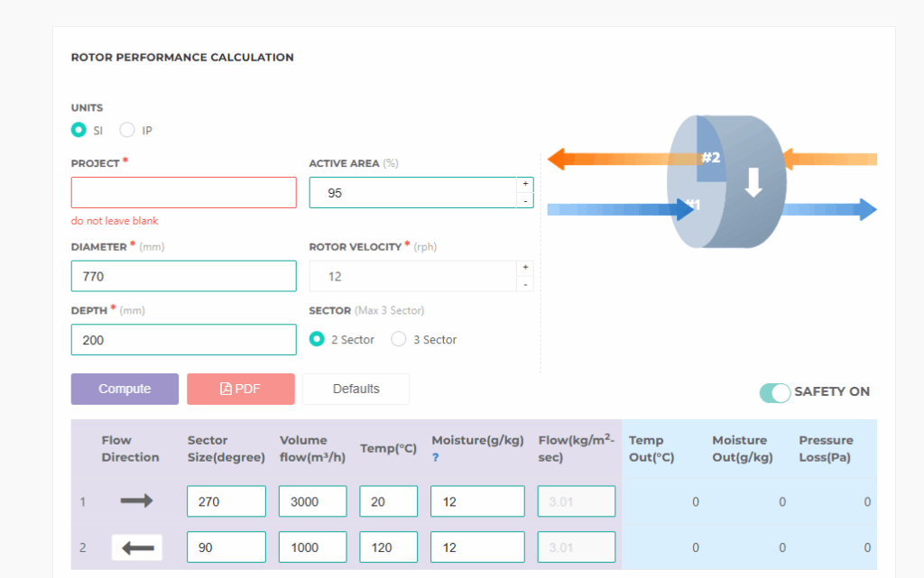The width and height of the screenshot is (924, 578).
Task: Click the Diameter input field
Action: coord(183,276)
